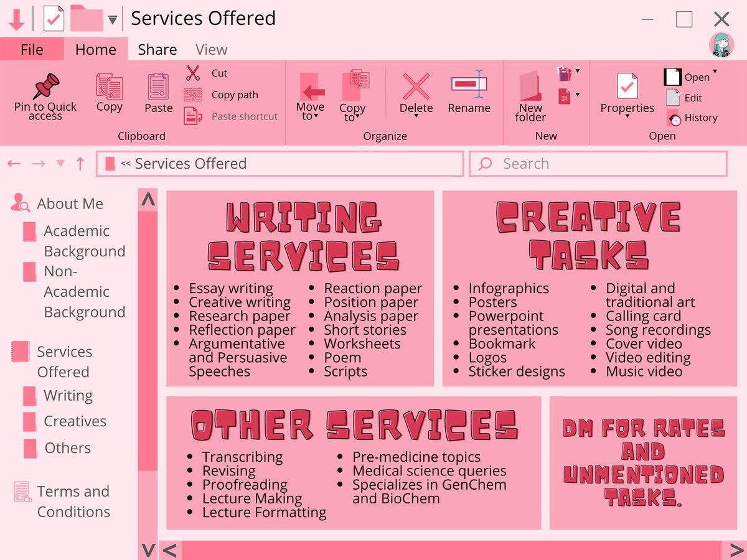Open the new item dropdown arrow
The height and width of the screenshot is (560, 747).
(x=578, y=71)
